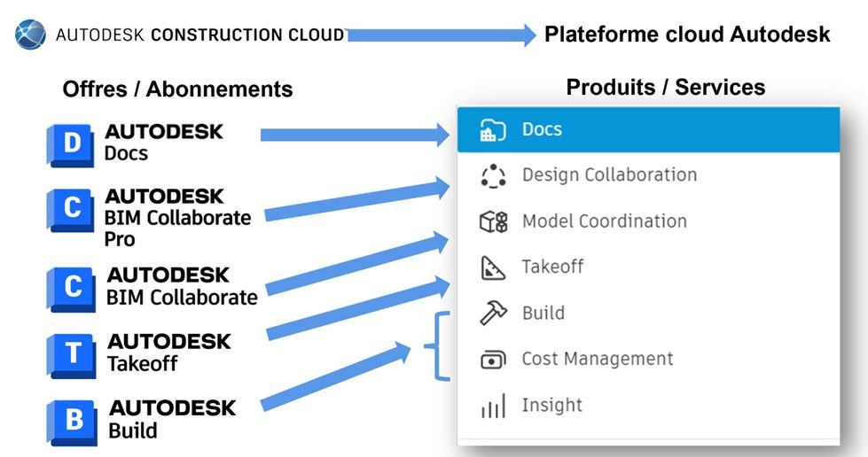Click the 'AUTODESK Takeoff' offer label
The width and height of the screenshot is (868, 457).
[168, 352]
